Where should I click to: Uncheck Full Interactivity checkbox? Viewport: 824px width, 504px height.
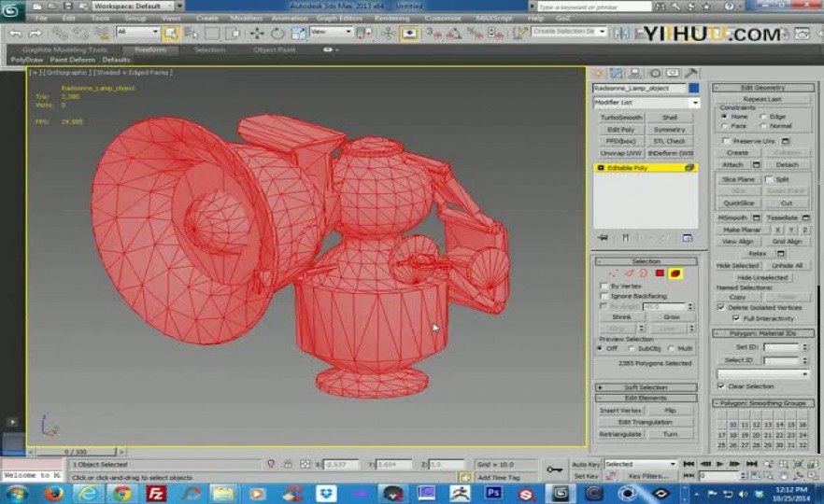(x=736, y=318)
